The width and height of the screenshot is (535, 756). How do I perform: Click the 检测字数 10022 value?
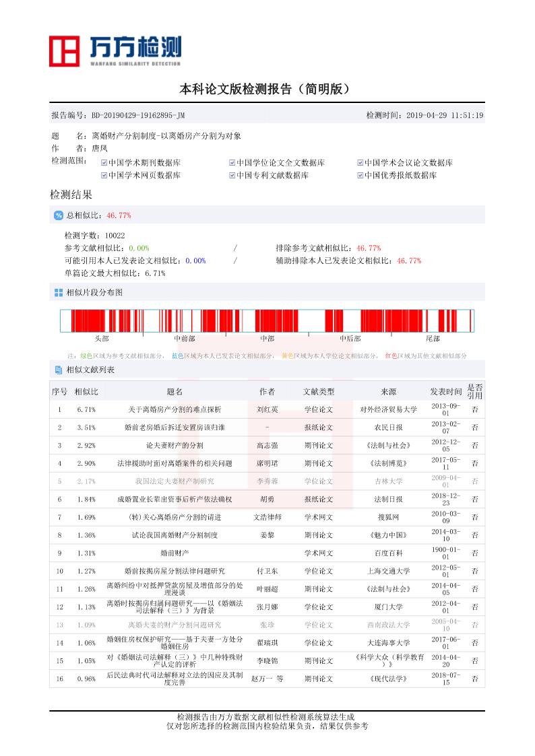[115, 236]
